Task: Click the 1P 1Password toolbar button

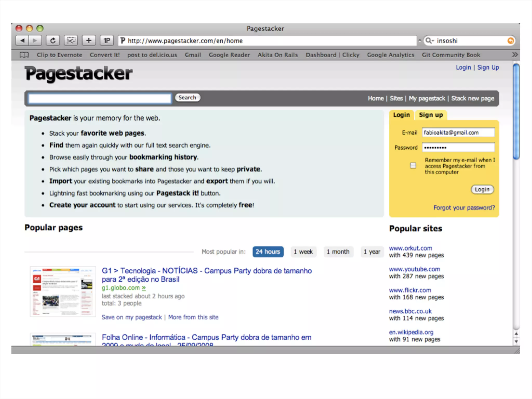Action: point(107,41)
